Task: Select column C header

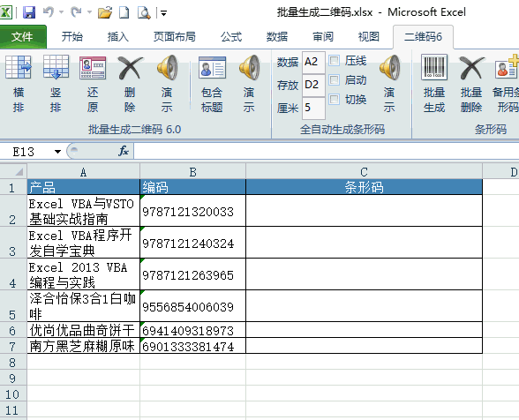Action: (x=364, y=172)
